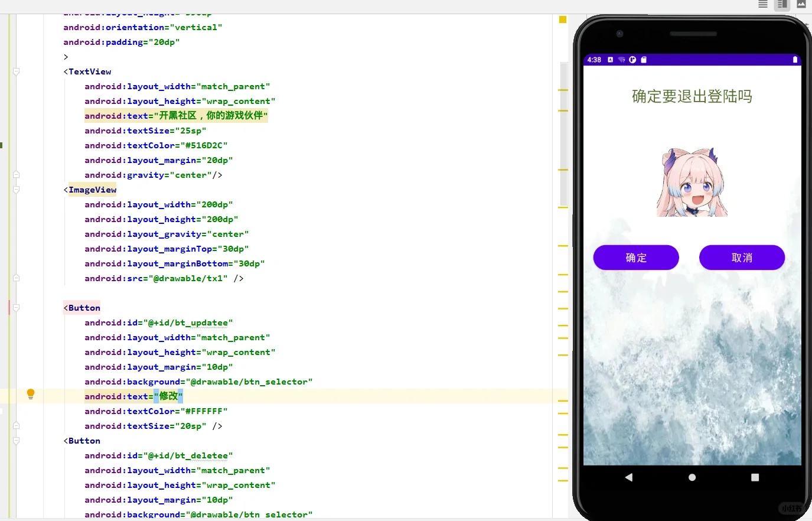Click the 'A' input icon in status bar
This screenshot has height=521, width=812.
click(x=611, y=59)
